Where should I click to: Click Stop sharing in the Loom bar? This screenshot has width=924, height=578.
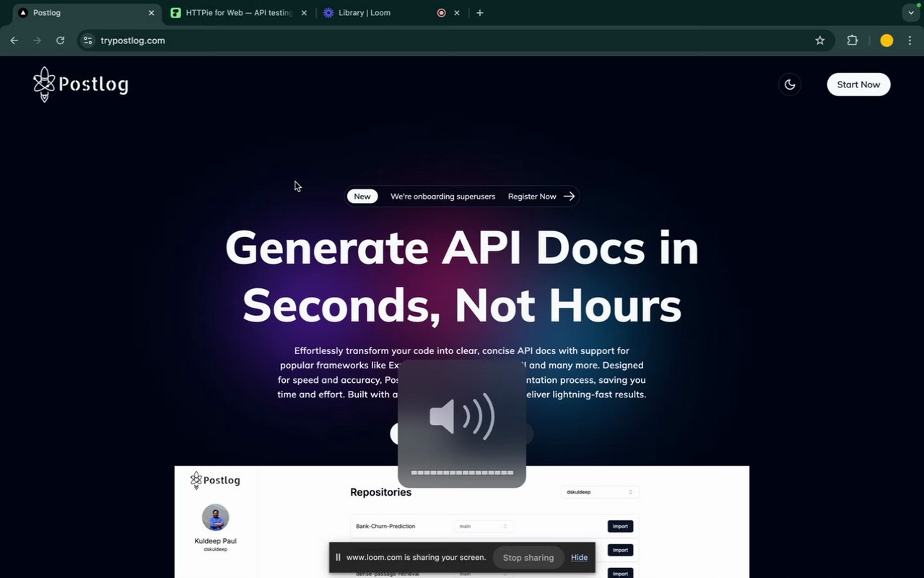pos(528,557)
